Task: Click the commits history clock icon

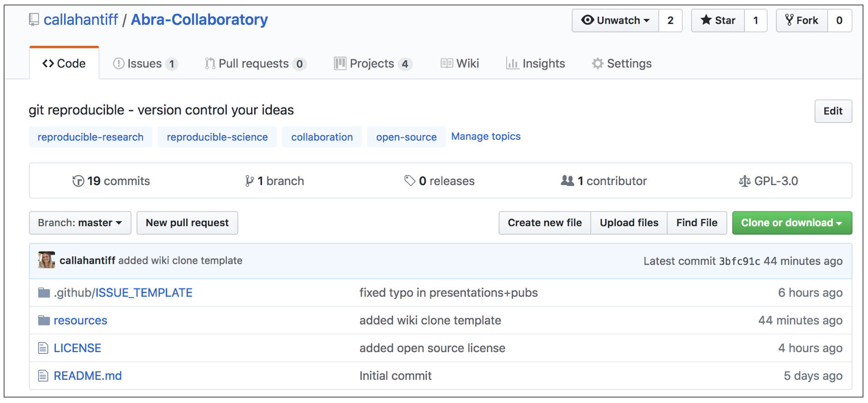Action: [78, 181]
